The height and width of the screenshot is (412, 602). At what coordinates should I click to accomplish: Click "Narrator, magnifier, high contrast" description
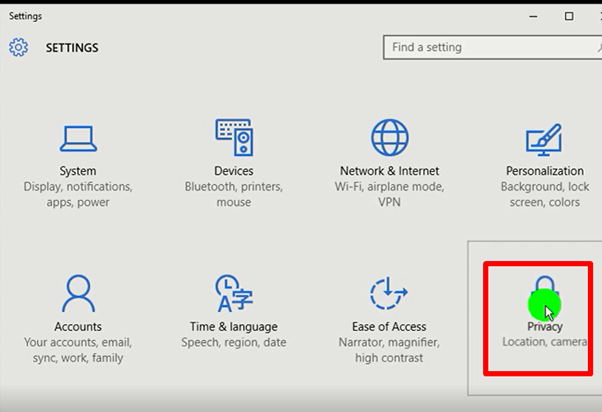click(x=389, y=350)
